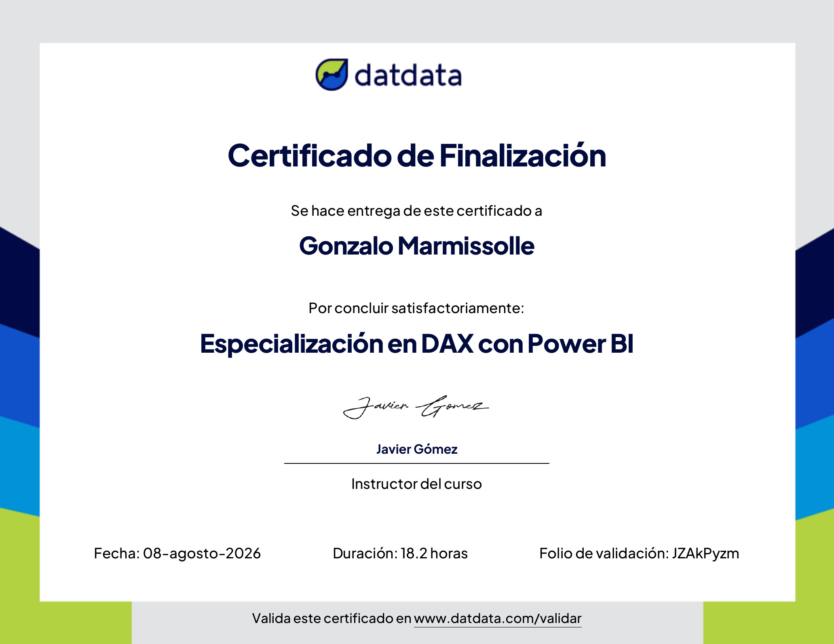
Task: Select the 'Certificado de Finalización' heading
Action: coord(417,156)
